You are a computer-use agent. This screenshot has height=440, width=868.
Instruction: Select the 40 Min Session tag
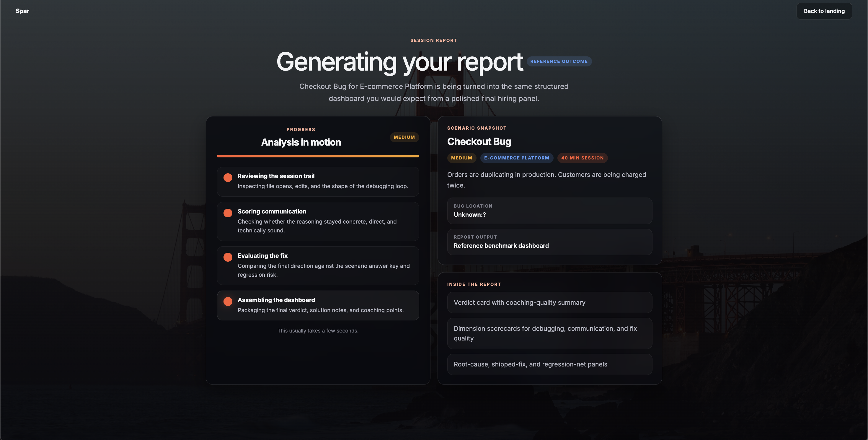click(x=582, y=158)
